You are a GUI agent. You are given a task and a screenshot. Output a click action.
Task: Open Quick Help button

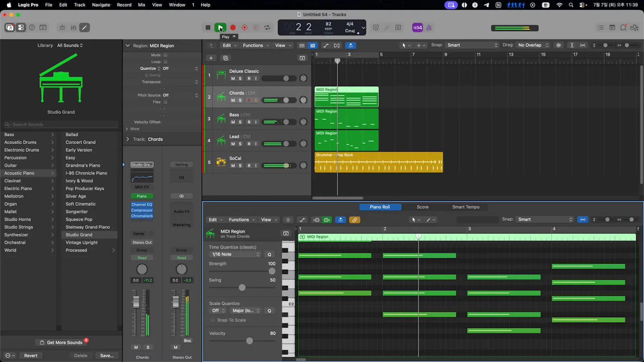(x=32, y=27)
